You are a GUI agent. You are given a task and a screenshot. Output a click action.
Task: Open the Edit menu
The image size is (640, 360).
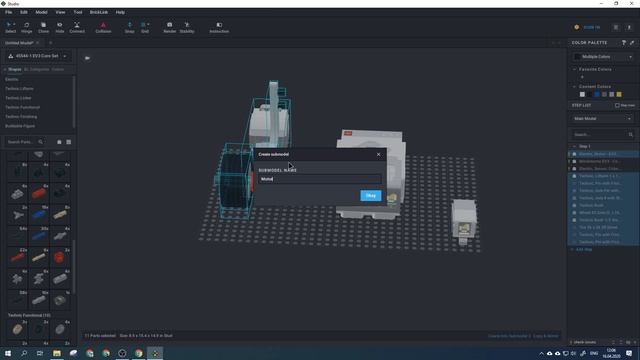[x=24, y=12]
